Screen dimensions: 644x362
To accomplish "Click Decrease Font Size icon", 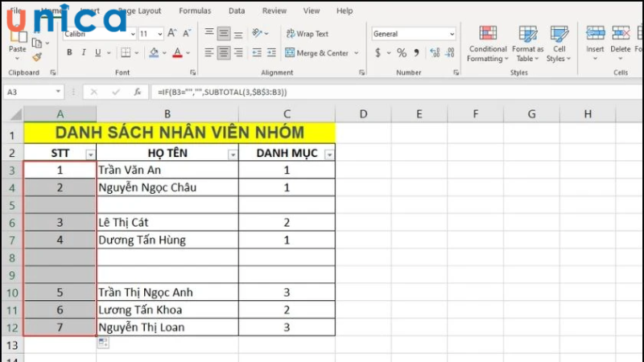I will coord(187,33).
